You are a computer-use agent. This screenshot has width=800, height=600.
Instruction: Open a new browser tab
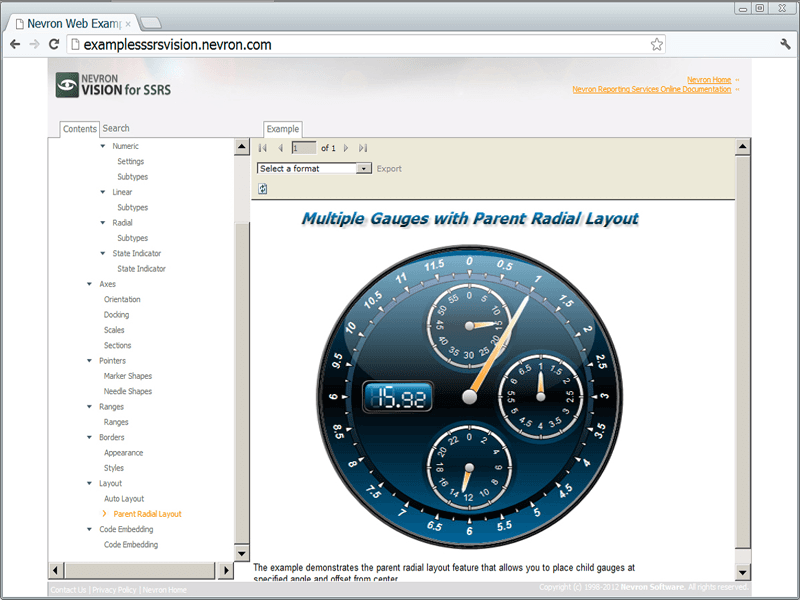pyautogui.click(x=151, y=23)
